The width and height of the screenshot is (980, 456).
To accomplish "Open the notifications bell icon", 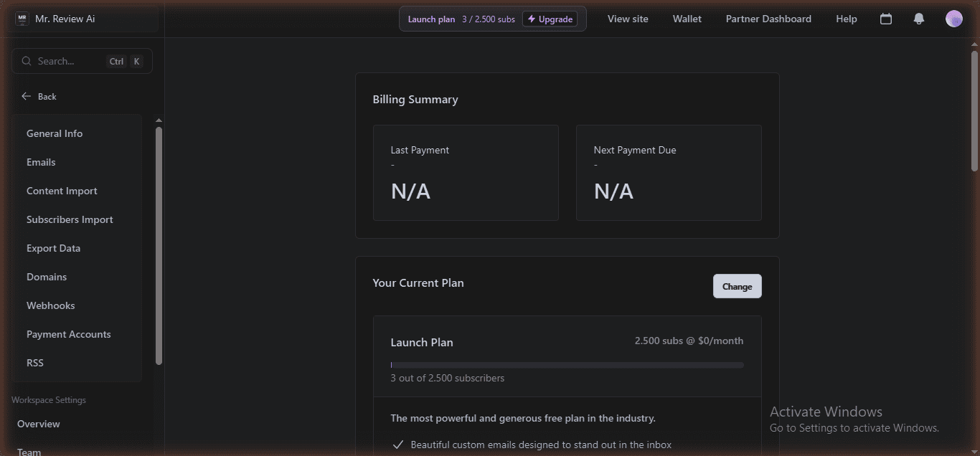I will [919, 19].
